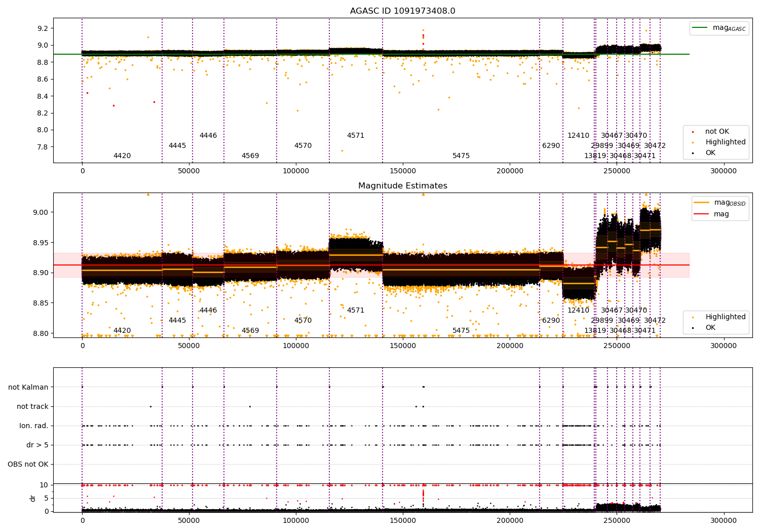Click obsid label 4420 in the top plot
760x532 pixels.
coord(122,156)
